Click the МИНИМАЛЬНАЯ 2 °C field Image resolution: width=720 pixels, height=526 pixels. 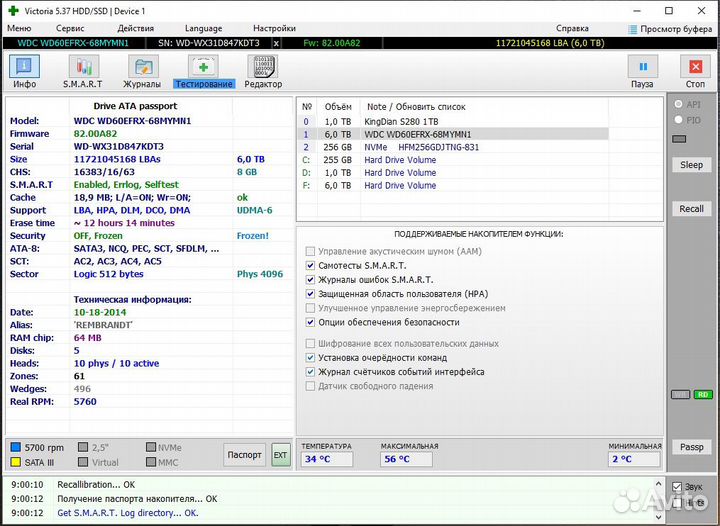[x=634, y=459]
